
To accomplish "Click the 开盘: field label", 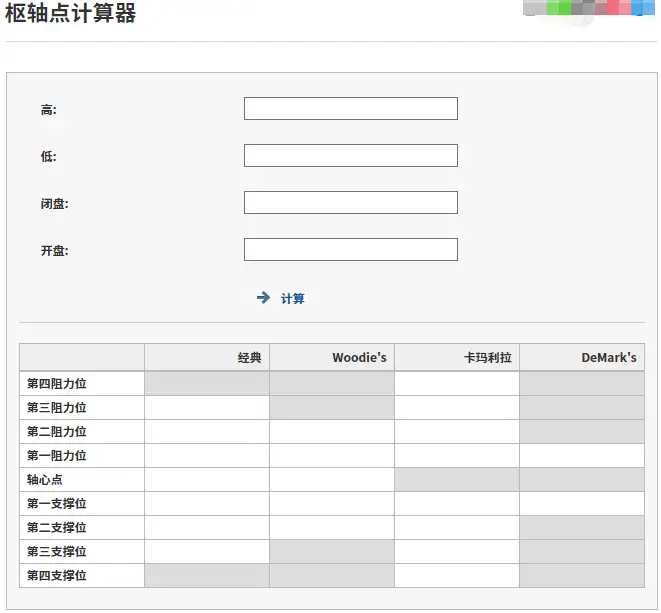I will 54,251.
